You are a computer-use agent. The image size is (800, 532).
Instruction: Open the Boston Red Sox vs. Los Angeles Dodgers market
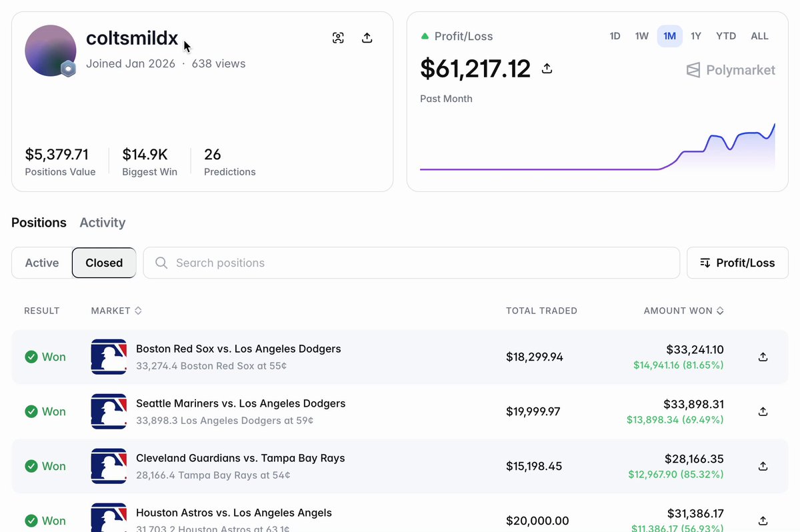pyautogui.click(x=238, y=349)
